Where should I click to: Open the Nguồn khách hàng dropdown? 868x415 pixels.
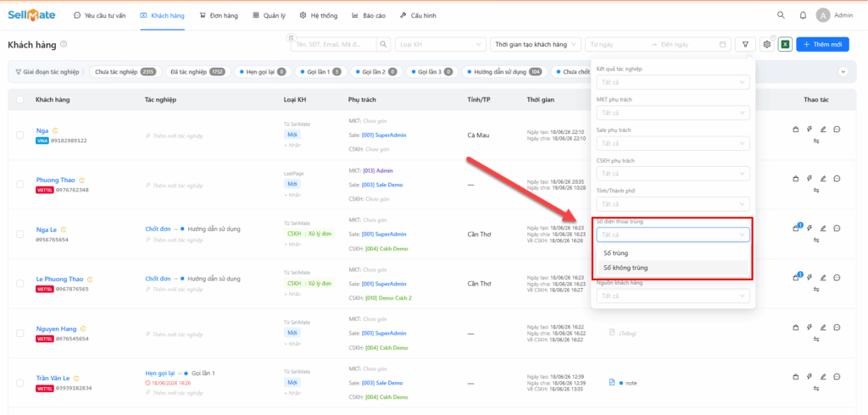672,296
